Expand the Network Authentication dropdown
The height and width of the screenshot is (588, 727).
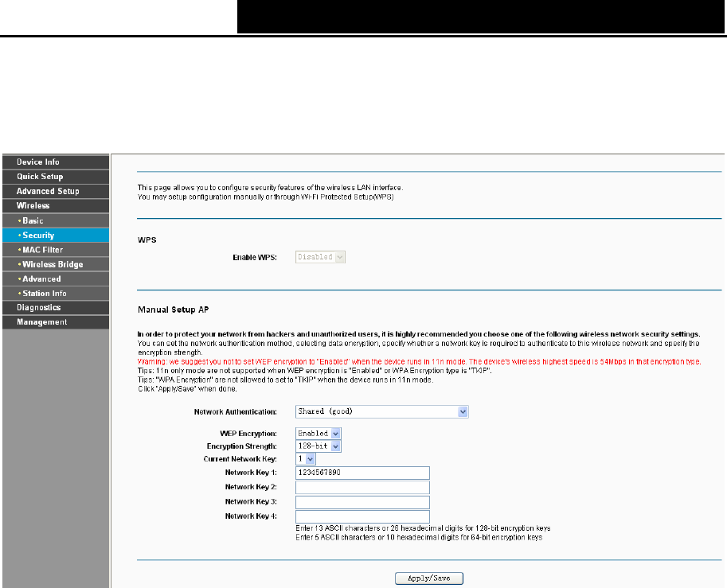(382, 411)
